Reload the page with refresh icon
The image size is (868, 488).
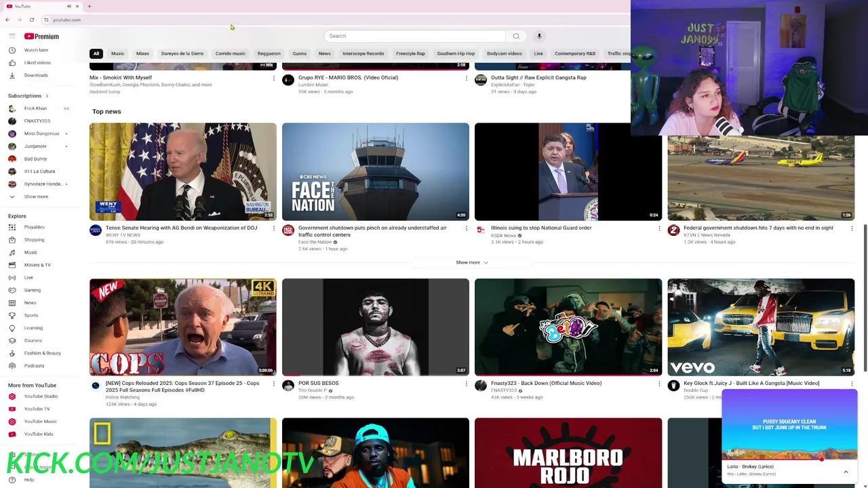31,20
